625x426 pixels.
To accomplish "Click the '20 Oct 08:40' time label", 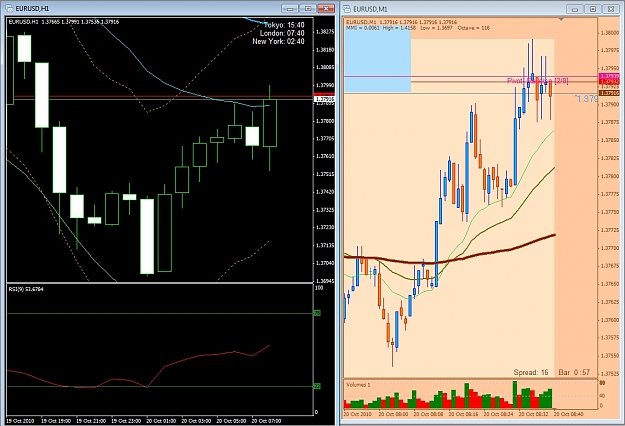I will 568,414.
